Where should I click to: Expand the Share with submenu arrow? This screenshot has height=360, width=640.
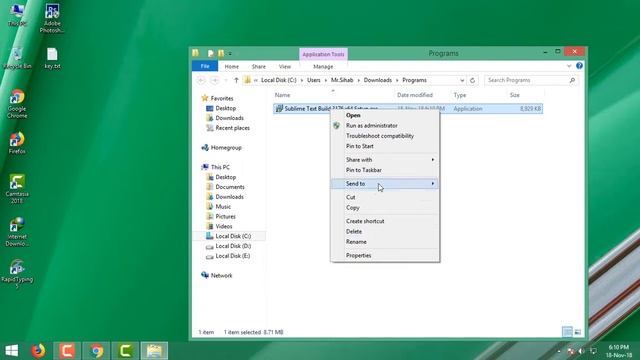pyautogui.click(x=433, y=160)
